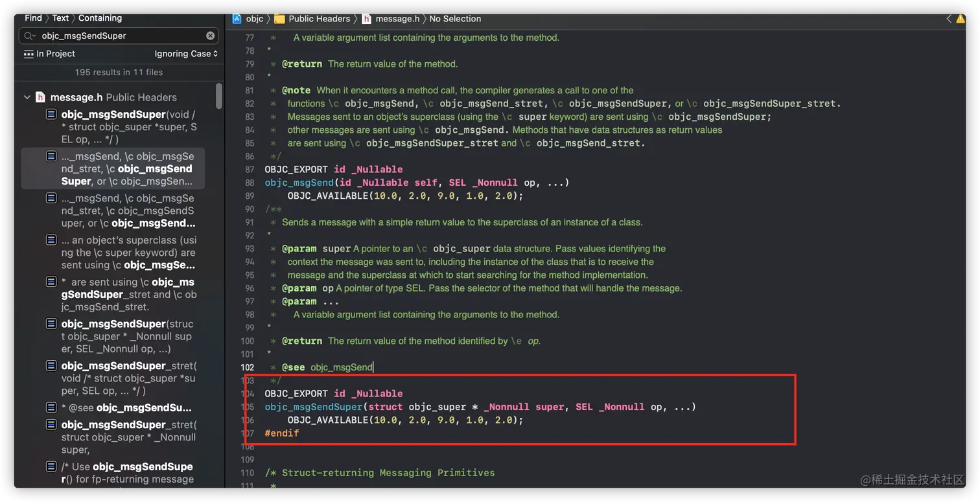Click 'OBJC_AVAILABLE' on line 106
Screen dimensions: 980x502
pos(328,420)
